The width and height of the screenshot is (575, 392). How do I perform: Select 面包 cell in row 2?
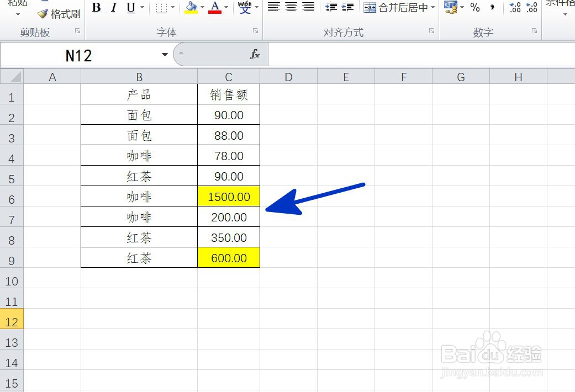pos(139,115)
